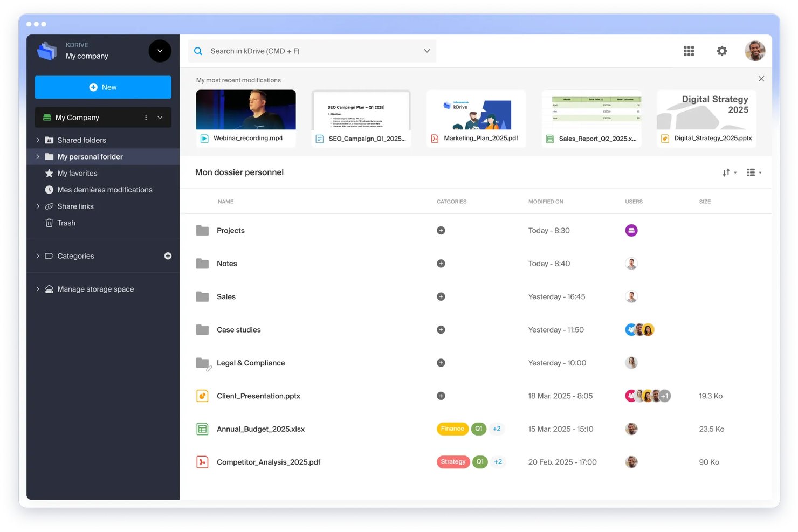Click the Strategy category tag
This screenshot has height=532, width=798.
[453, 462]
